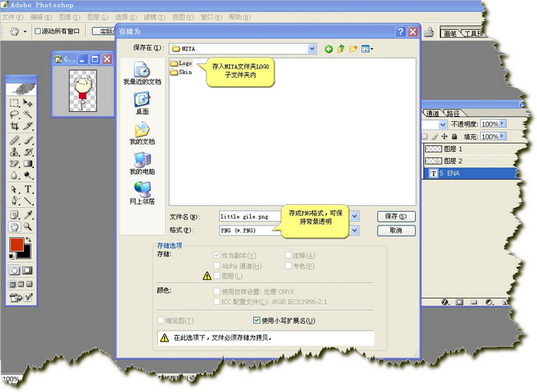Select the Clone Stamp tool

(14, 152)
